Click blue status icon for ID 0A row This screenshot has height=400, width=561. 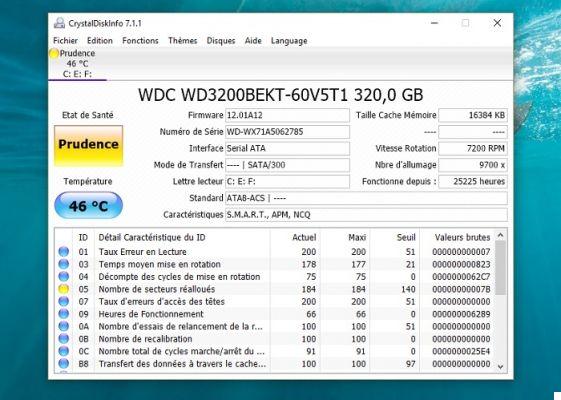coord(64,326)
